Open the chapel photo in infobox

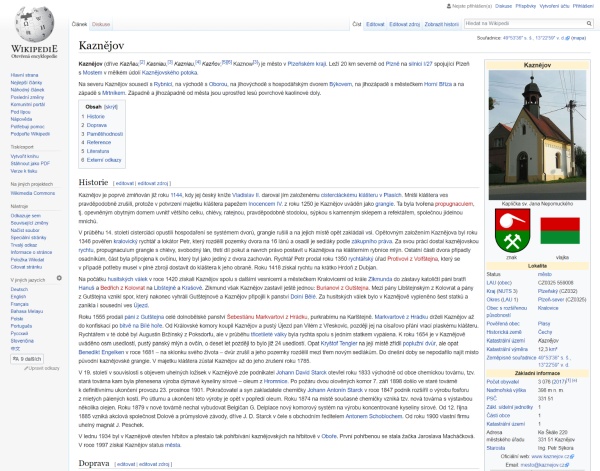coord(537,135)
